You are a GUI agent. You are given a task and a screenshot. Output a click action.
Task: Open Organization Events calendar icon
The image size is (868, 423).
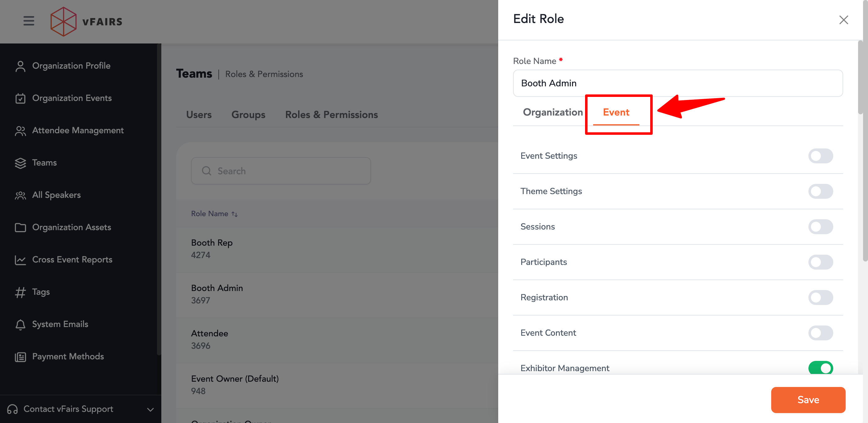pyautogui.click(x=20, y=98)
